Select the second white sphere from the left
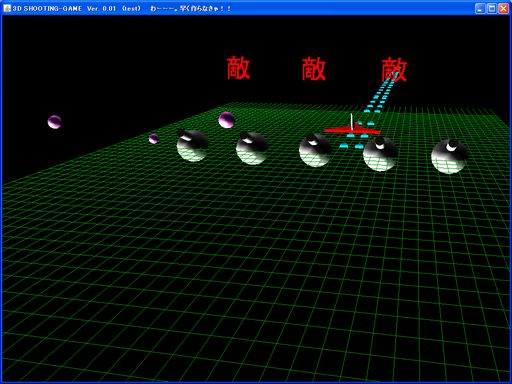The width and height of the screenshot is (512, 384). 252,148
